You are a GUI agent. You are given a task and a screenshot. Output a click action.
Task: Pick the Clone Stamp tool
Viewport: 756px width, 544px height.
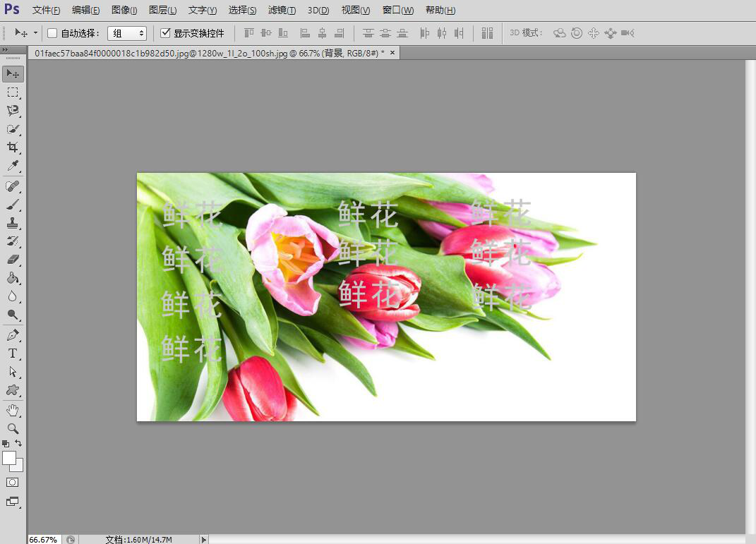[x=13, y=223]
